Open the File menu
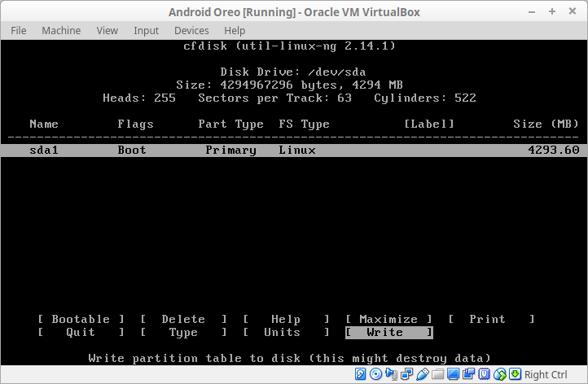This screenshot has height=384, width=588. (x=19, y=30)
